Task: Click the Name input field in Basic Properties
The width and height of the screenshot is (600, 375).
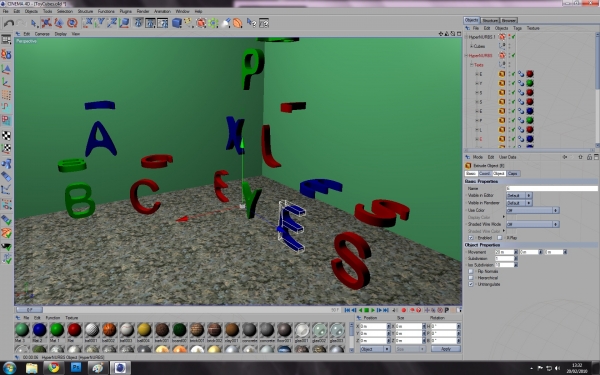Action: (x=551, y=188)
